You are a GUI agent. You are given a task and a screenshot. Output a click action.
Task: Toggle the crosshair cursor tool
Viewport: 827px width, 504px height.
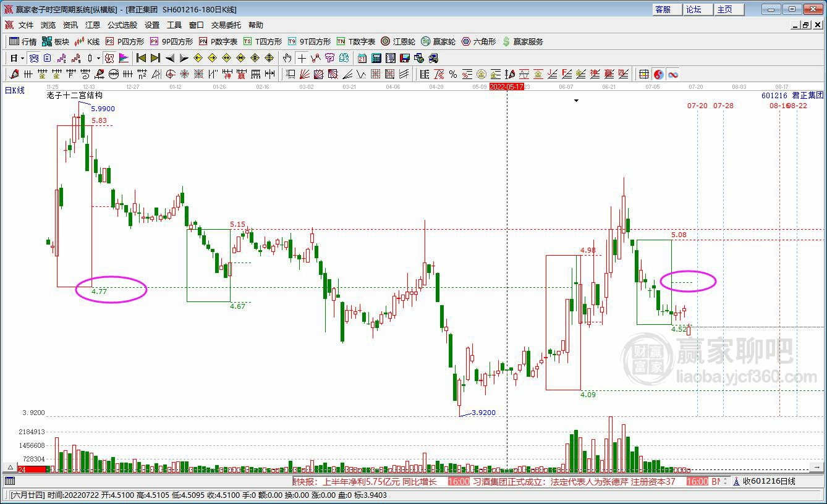302,58
